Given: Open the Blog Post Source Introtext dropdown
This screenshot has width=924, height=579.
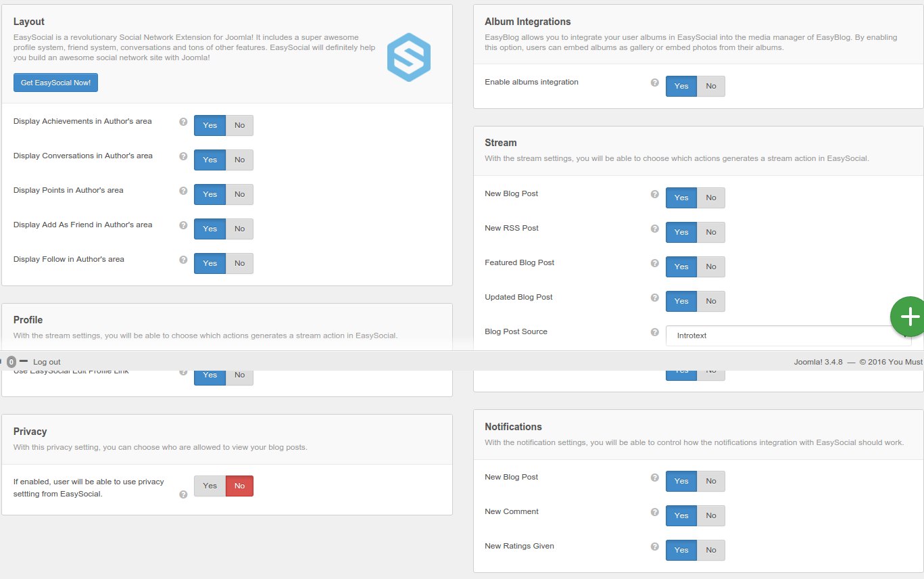Looking at the screenshot, I should [x=788, y=335].
